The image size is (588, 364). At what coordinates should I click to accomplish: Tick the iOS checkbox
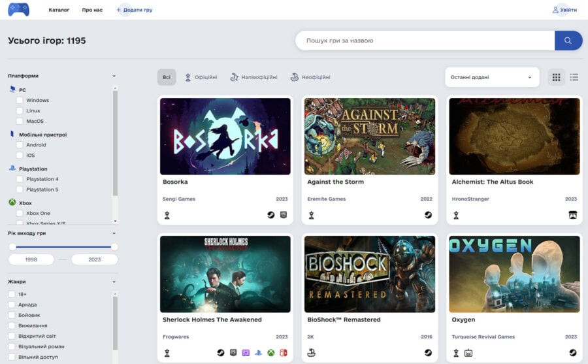20,156
